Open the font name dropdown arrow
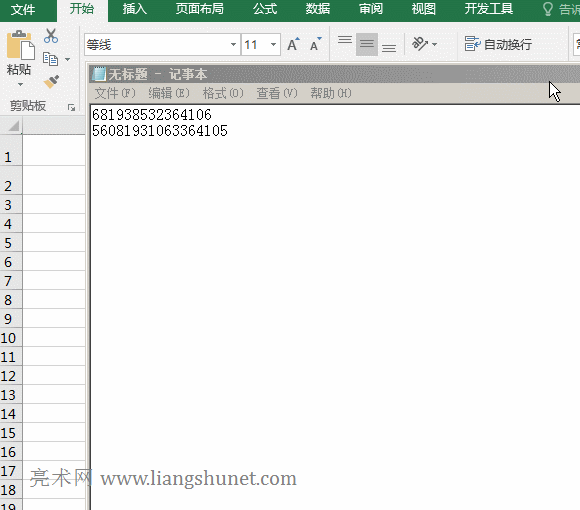 (233, 45)
